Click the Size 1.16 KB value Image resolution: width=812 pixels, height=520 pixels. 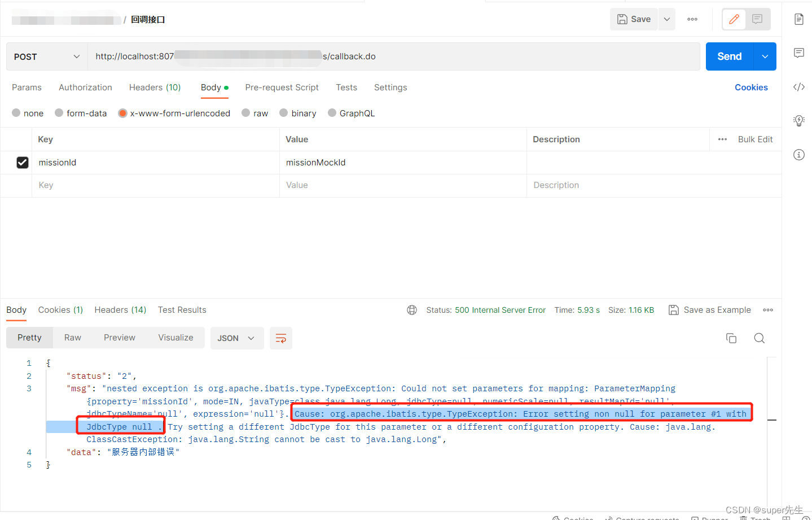point(642,310)
